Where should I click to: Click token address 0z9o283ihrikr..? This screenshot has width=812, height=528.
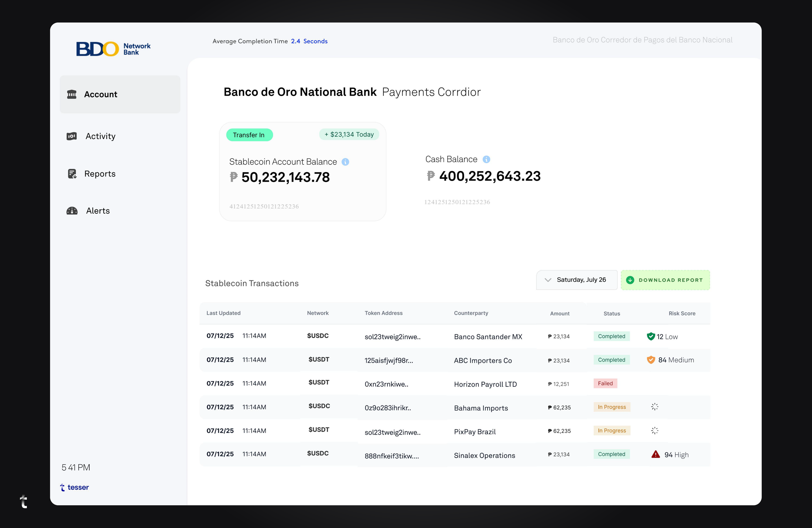point(388,408)
